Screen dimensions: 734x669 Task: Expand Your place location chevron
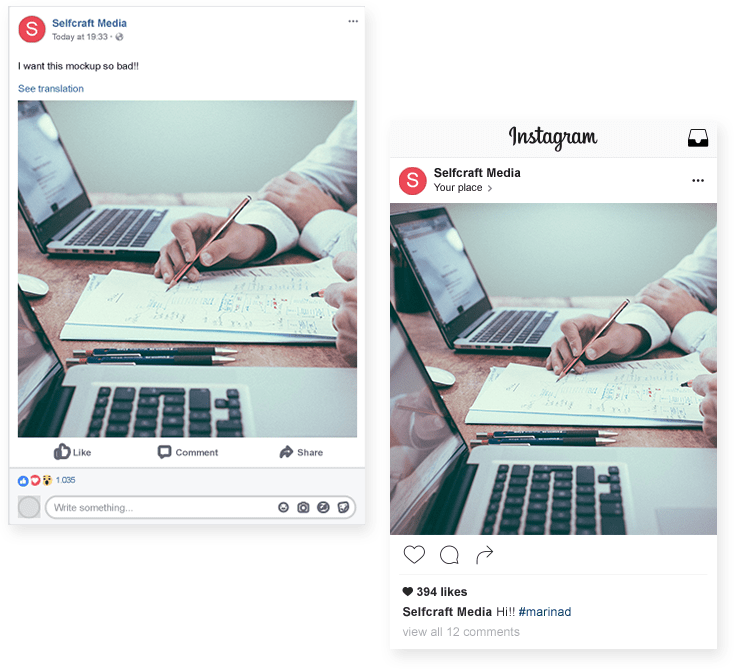[x=490, y=188]
